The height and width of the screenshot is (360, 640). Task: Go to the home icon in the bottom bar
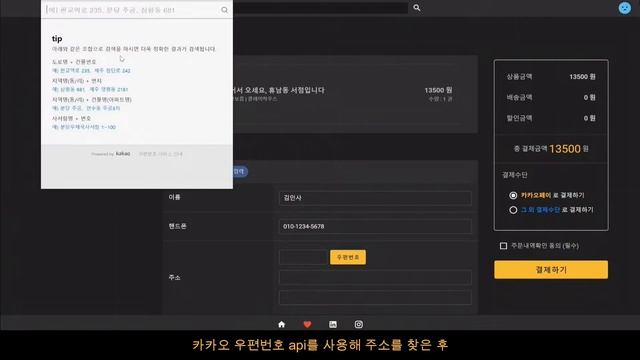pyautogui.click(x=282, y=324)
